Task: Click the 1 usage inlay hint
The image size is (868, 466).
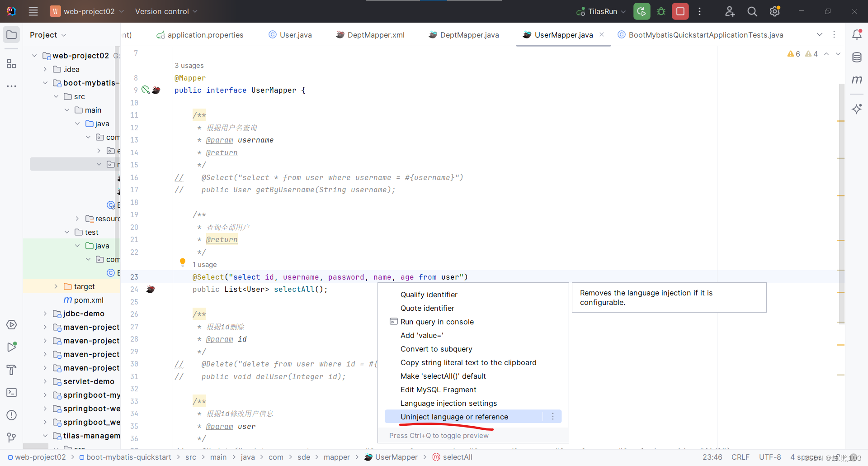Action: click(204, 265)
